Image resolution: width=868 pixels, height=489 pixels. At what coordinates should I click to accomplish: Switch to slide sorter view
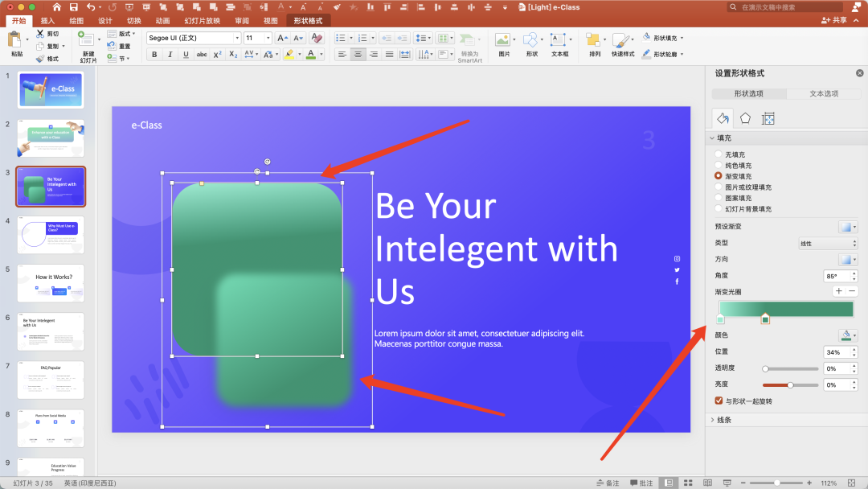point(688,483)
